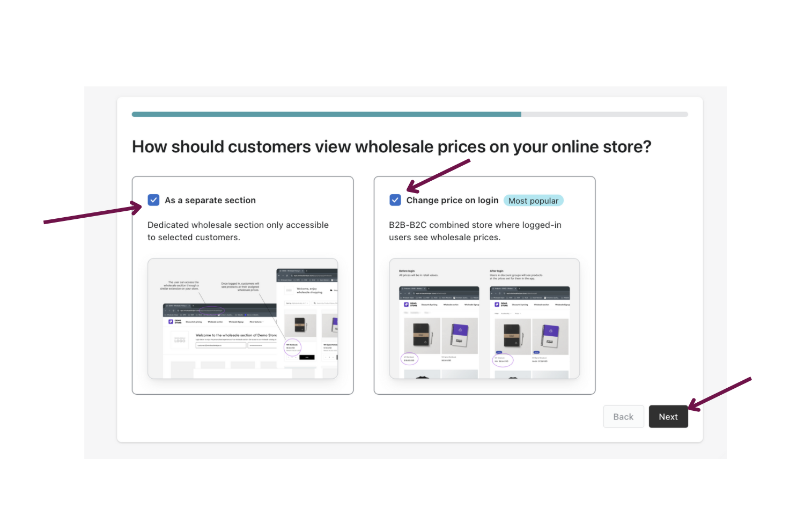Click the Next button

[x=668, y=417]
